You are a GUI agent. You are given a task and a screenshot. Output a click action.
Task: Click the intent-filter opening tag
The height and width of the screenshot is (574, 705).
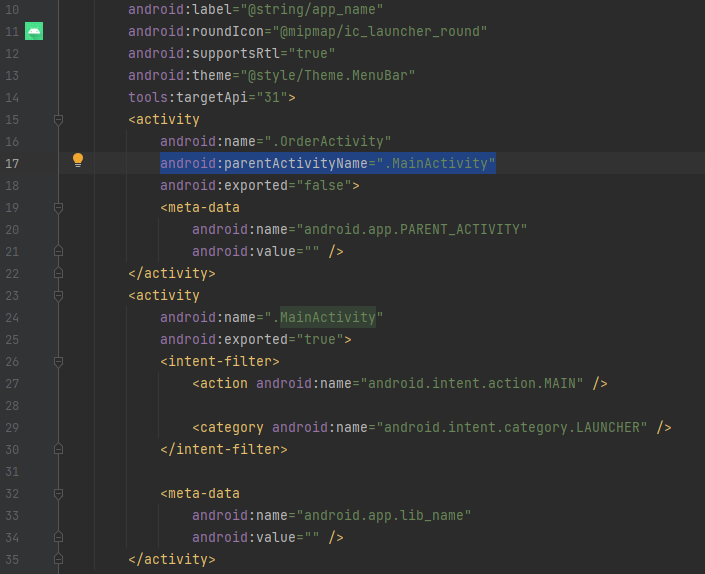pyautogui.click(x=220, y=361)
